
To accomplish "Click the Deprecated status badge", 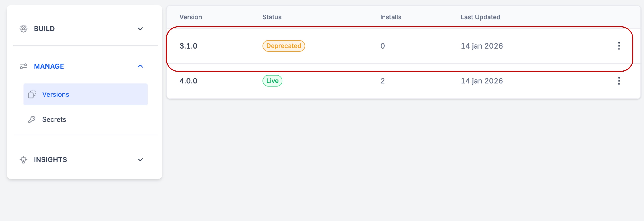I will point(283,46).
